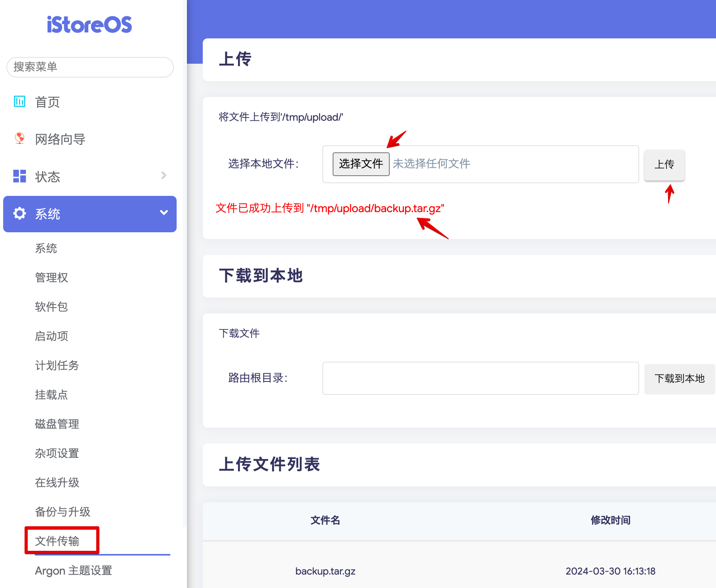Click the /tmp/upload/ upload description text

(x=281, y=117)
